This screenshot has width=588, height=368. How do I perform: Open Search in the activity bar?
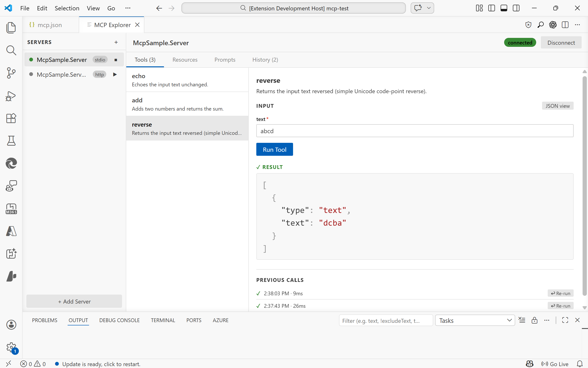11,50
